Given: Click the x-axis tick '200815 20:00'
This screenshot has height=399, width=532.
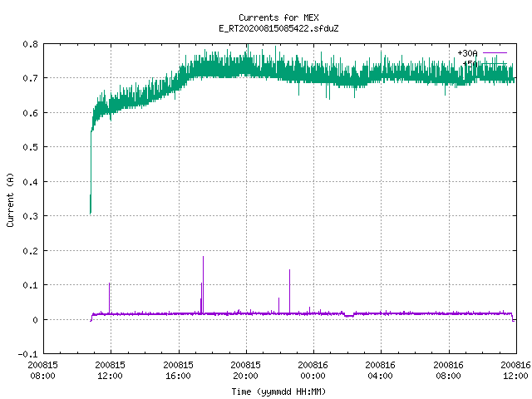Looking at the screenshot, I should pyautogui.click(x=246, y=370).
